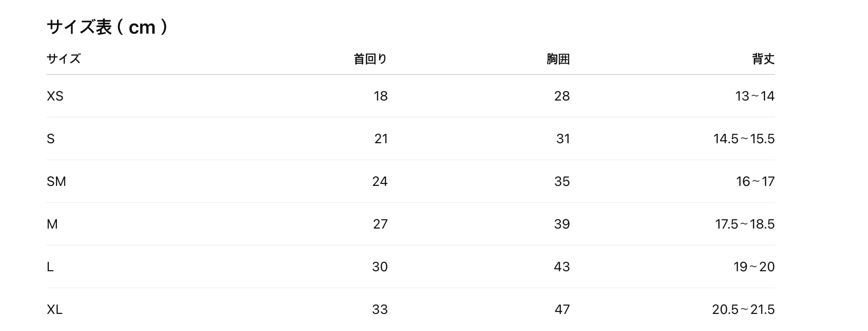
Task: Select the SM size row label
Action: [56, 182]
